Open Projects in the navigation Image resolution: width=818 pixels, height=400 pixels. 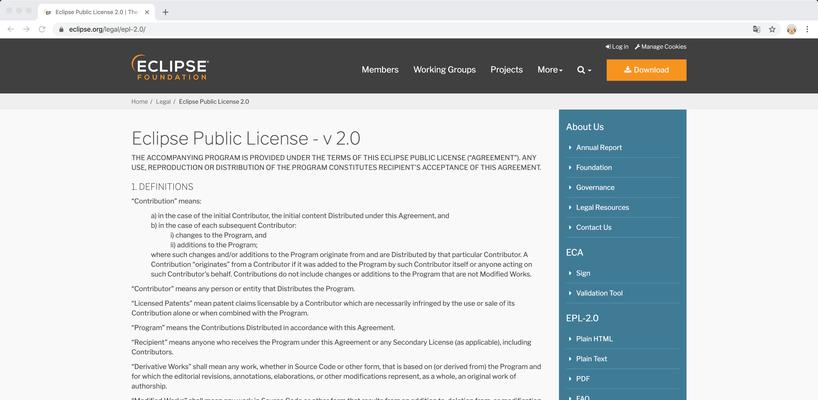point(507,70)
